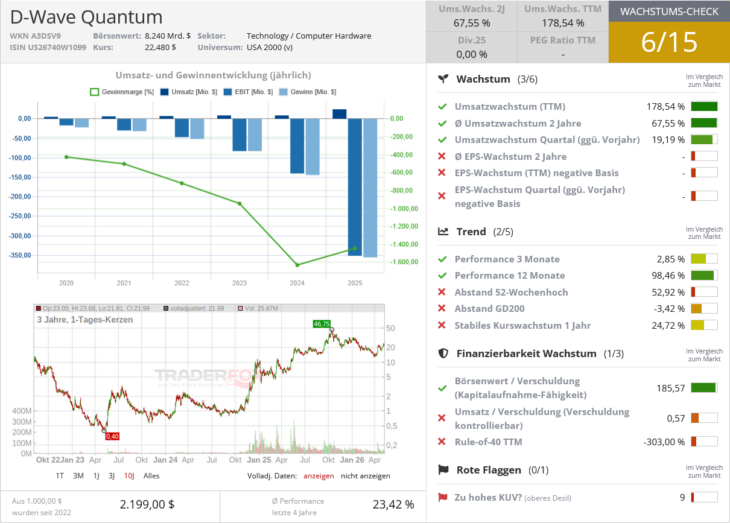
Task: Toggle Gewinnmarge [%] legend entry
Action: click(122, 92)
